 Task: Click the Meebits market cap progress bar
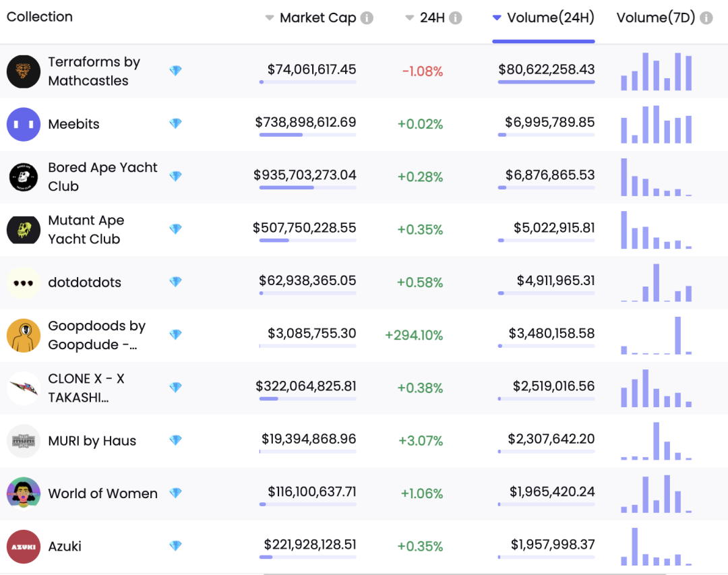(308, 135)
